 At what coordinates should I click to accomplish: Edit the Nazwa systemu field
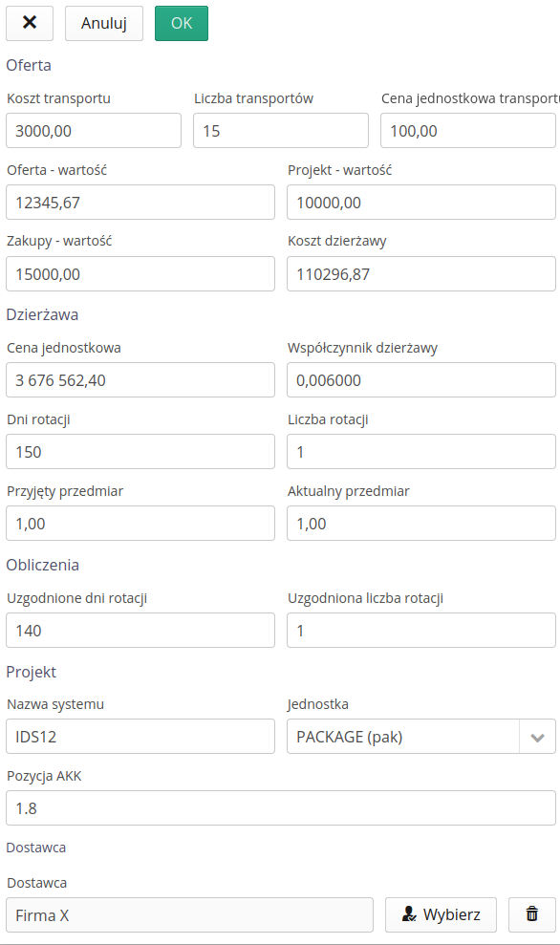click(x=140, y=737)
